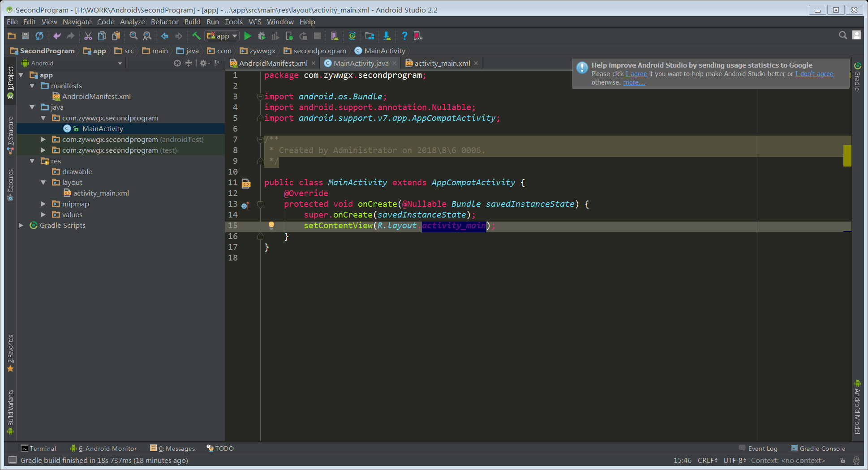Toggle the onCreate method fold marker on line 13
Viewport: 868px width, 470px height.
[260, 204]
